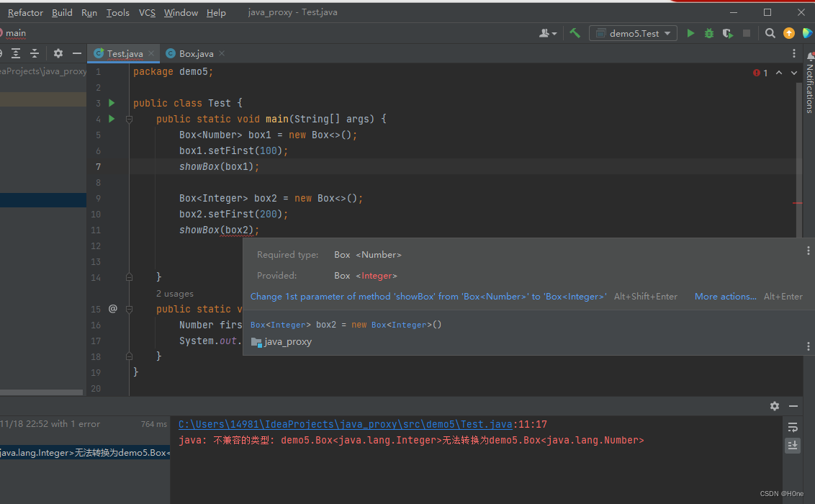The width and height of the screenshot is (815, 504).
Task: Go to previous highlighted error arrow
Action: [x=778, y=73]
